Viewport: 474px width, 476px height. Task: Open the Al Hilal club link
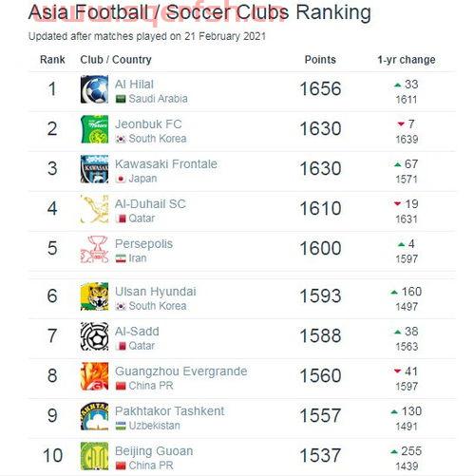pyautogui.click(x=134, y=85)
